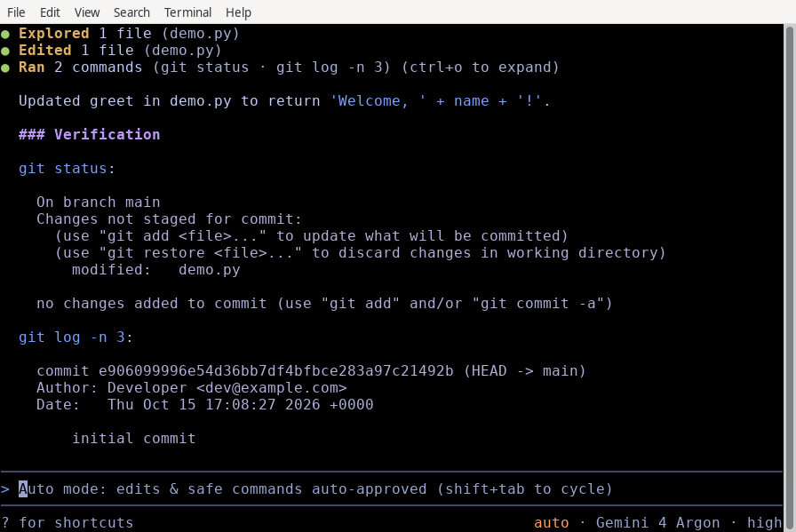Click the prompt arrow before Auto mode
796x532 pixels.
[x=5, y=488]
